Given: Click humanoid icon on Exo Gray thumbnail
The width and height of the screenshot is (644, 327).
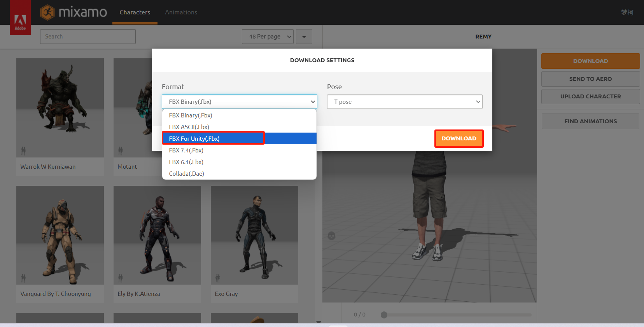Looking at the screenshot, I should (x=218, y=278).
